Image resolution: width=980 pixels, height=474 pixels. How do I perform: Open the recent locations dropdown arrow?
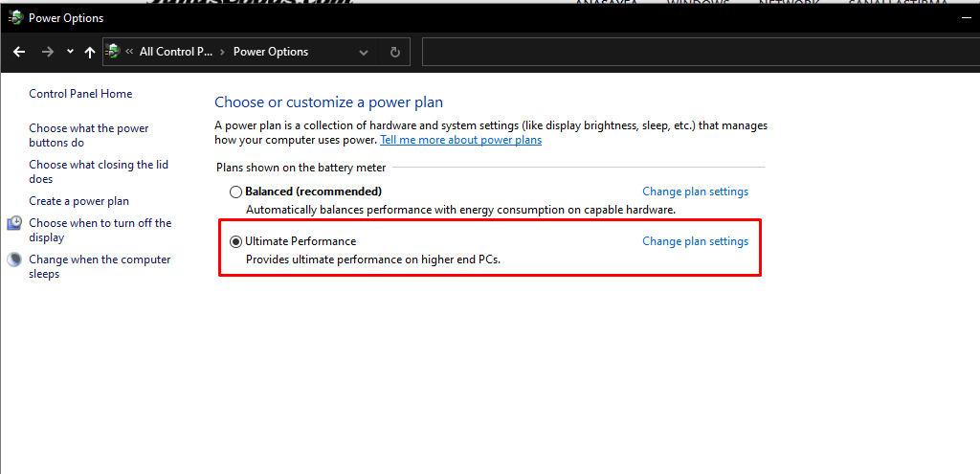[70, 53]
